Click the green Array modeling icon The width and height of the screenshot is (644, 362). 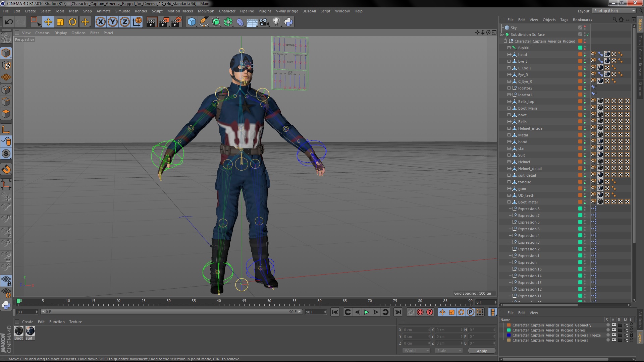[228, 22]
